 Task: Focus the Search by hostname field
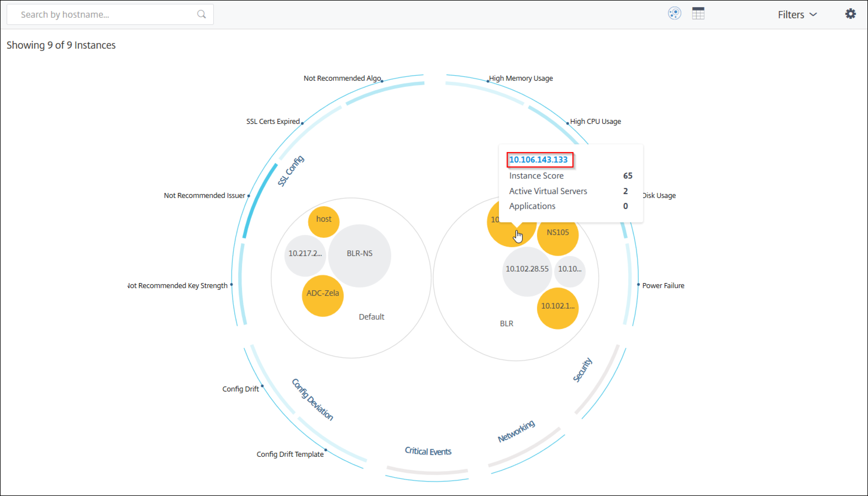[110, 14]
